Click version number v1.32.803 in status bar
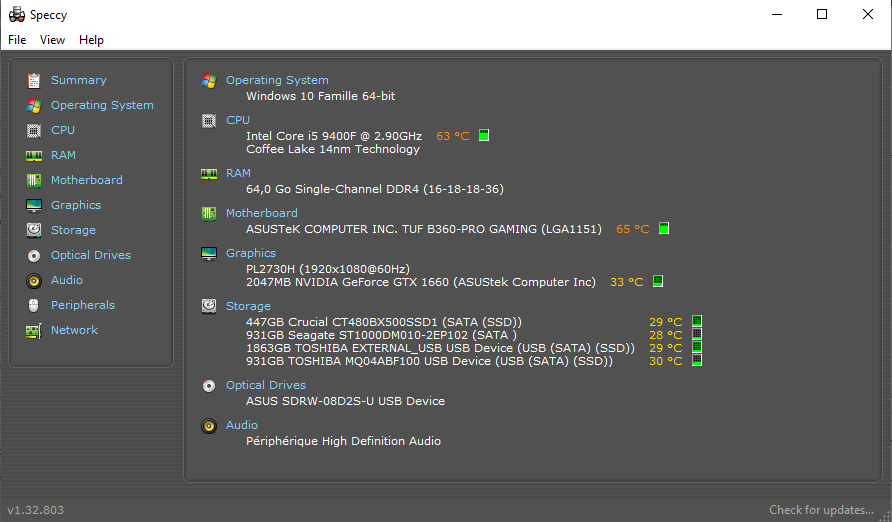 pos(35,509)
